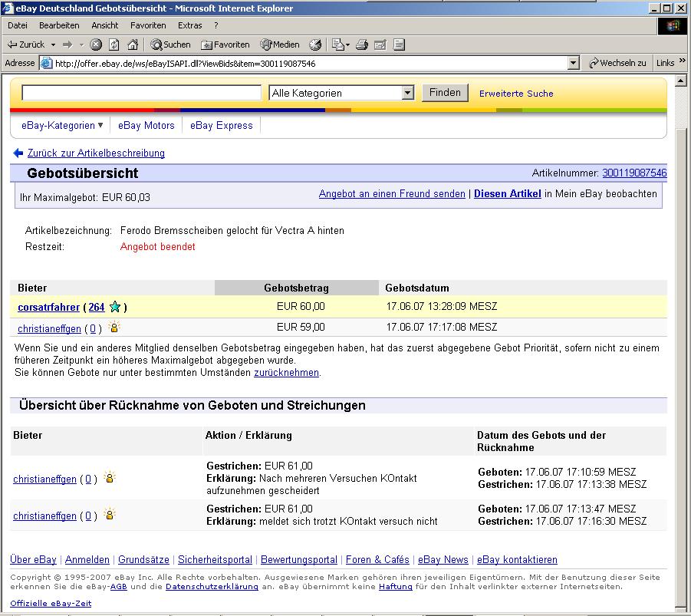
Task: Click the Print toolbar icon
Action: coord(362,44)
